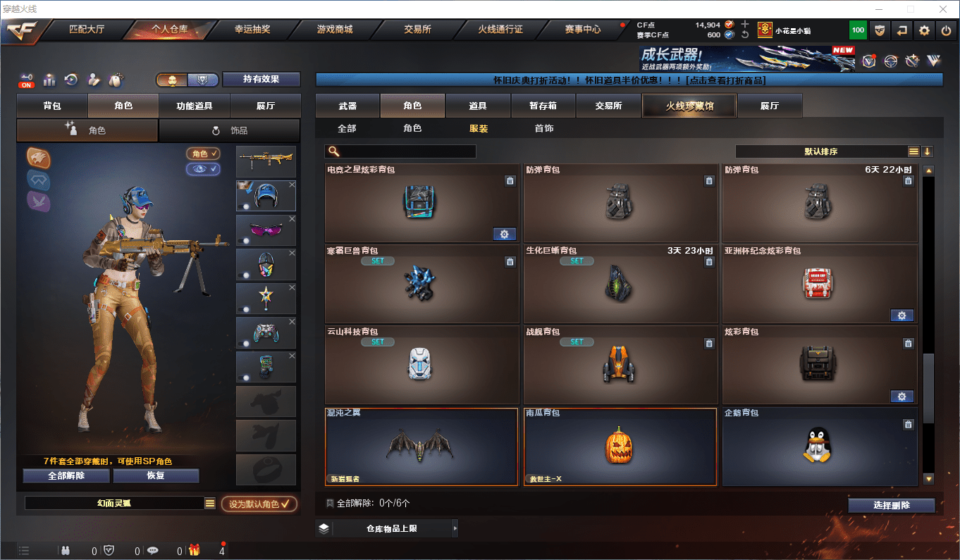This screenshot has width=960, height=560.
Task: Click the search magnifier icon
Action: point(334,151)
